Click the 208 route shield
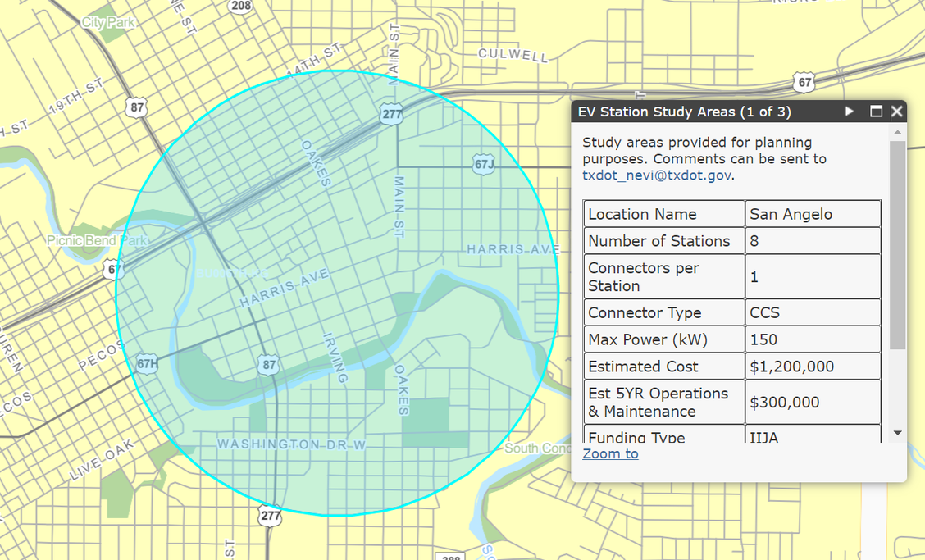Image resolution: width=925 pixels, height=560 pixels. (x=241, y=7)
